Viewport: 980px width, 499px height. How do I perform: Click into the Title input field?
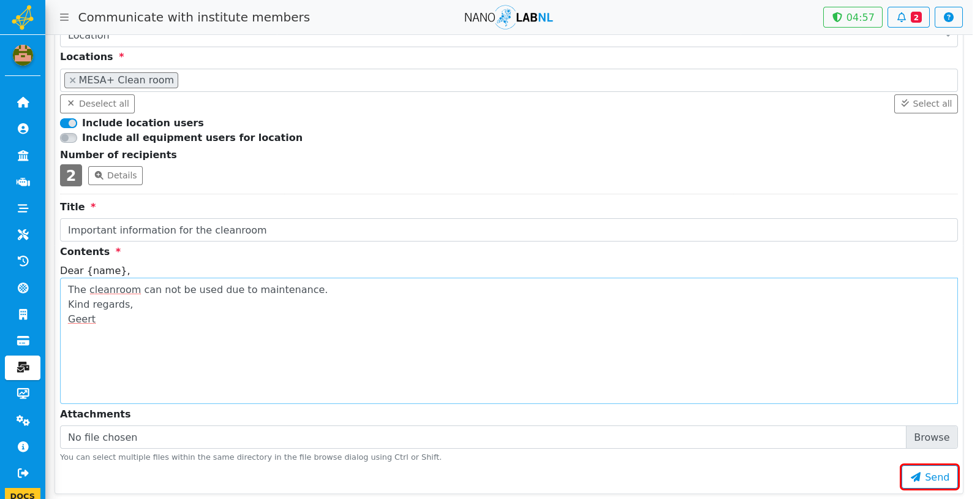pos(508,230)
